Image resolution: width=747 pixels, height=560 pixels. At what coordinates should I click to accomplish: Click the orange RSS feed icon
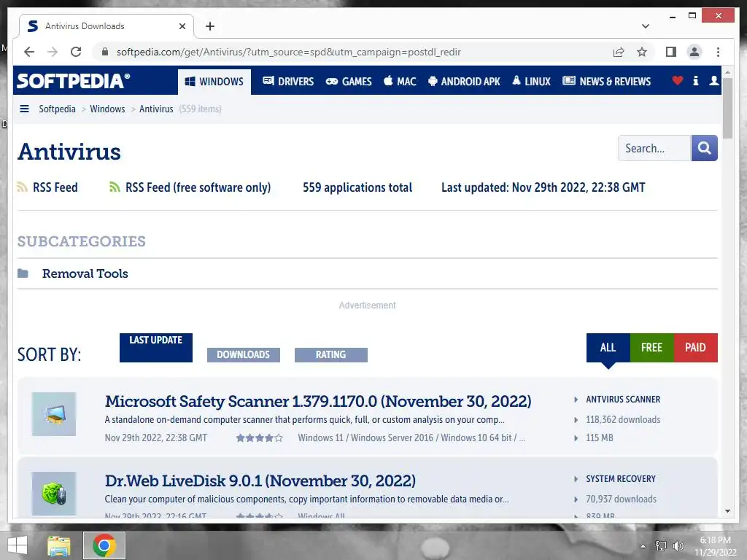coord(22,187)
